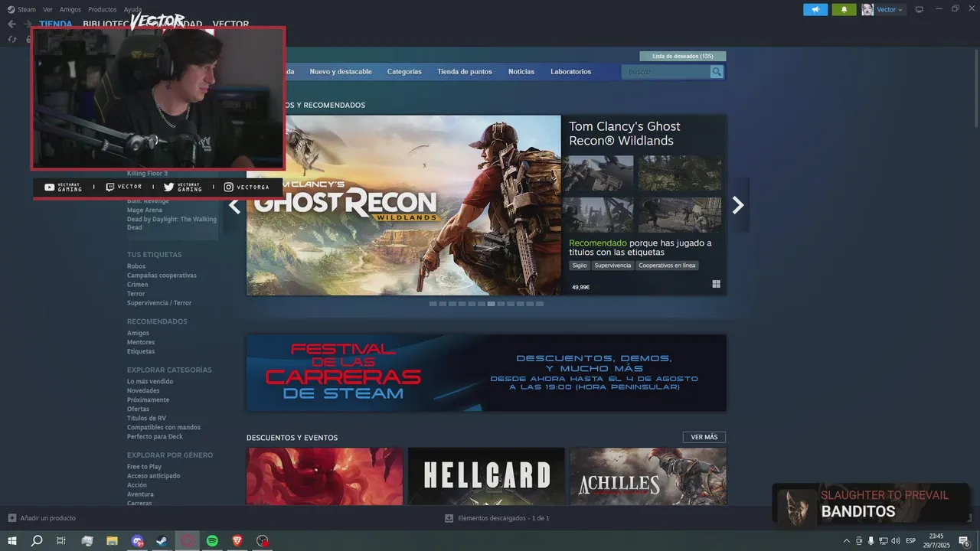Show previous featured game with left arrow
980x551 pixels.
[234, 205]
